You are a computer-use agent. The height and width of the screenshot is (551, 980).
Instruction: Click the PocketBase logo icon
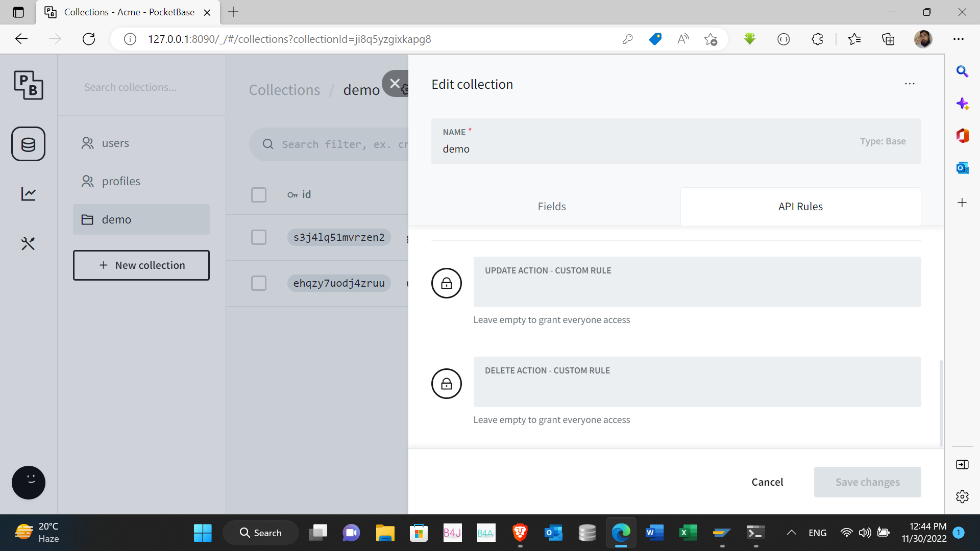28,85
